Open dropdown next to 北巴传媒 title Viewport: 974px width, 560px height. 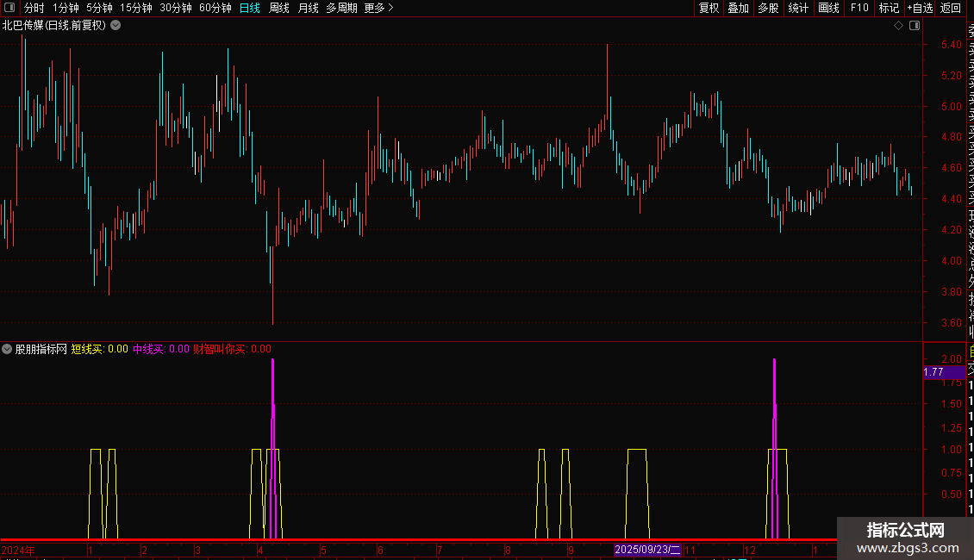point(116,26)
